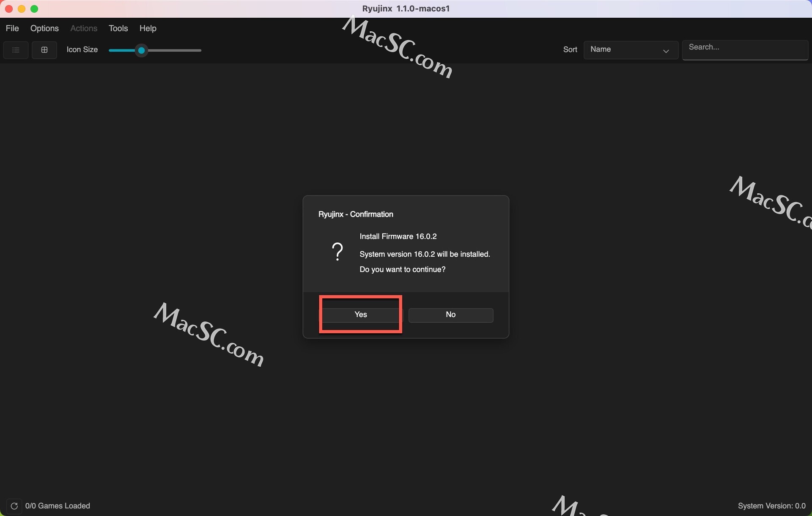Viewport: 812px width, 516px height.
Task: Click the Install Firmware 16.0.2 heading
Action: [398, 236]
